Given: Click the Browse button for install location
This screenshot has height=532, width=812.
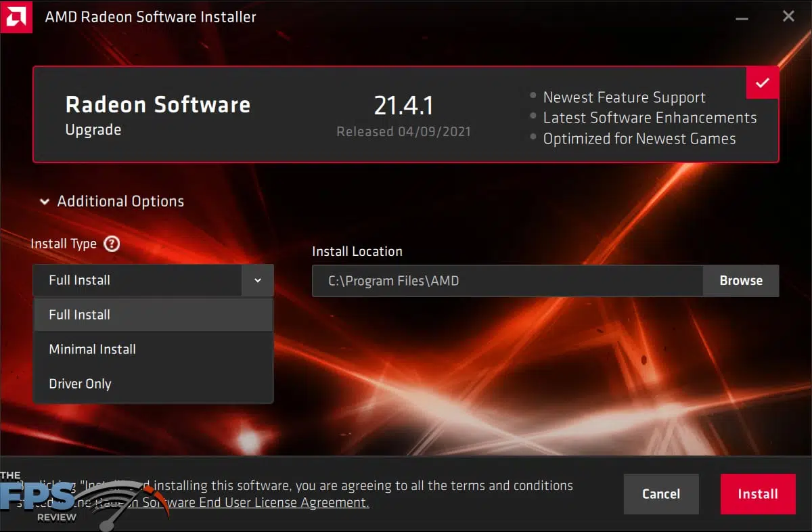Looking at the screenshot, I should coord(741,281).
